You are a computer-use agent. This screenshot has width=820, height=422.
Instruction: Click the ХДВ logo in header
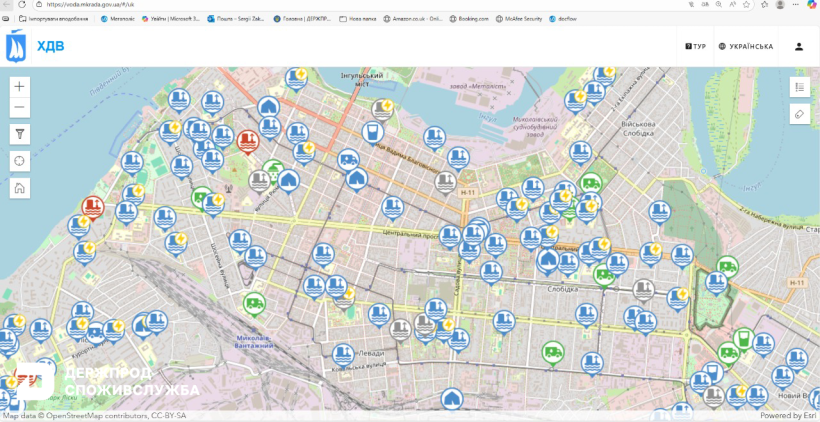click(x=35, y=46)
